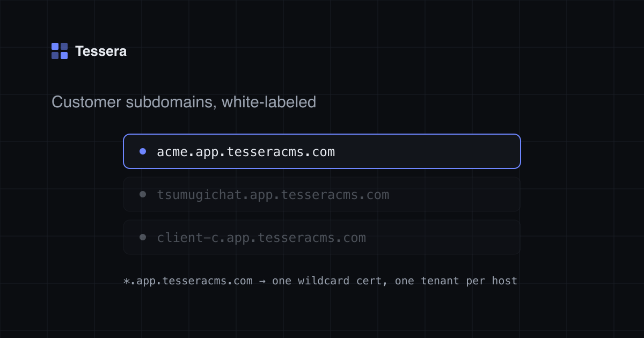This screenshot has height=338, width=644.
Task: Click the 'Customer subdomains, white-labeled' heading
Action: click(184, 102)
